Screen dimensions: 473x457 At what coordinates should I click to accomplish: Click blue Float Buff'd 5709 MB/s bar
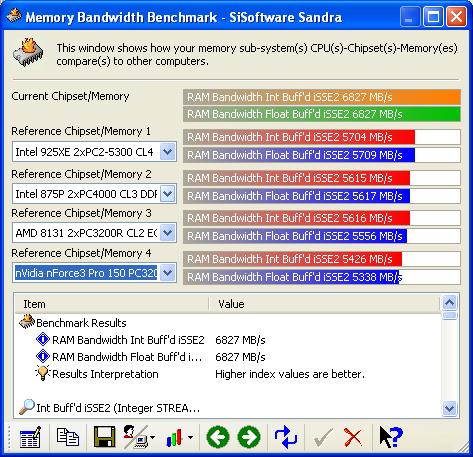click(x=299, y=155)
